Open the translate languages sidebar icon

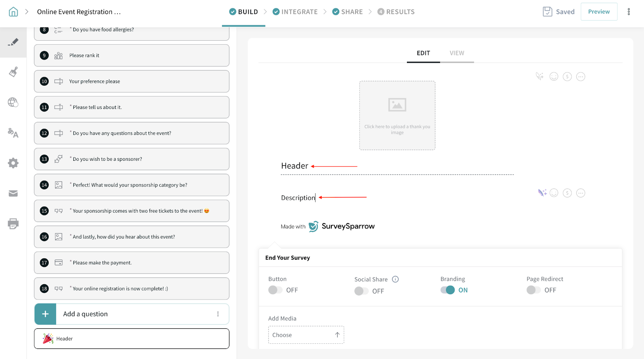point(13,133)
